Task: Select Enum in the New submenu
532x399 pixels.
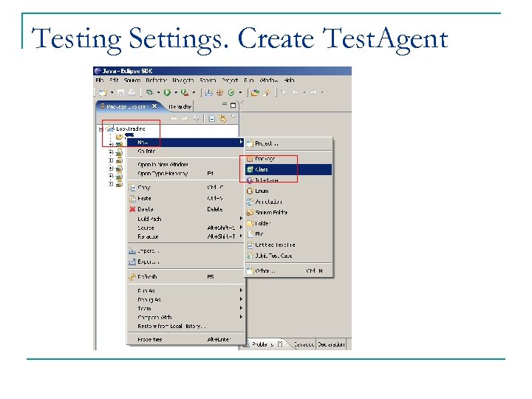Action: point(288,191)
